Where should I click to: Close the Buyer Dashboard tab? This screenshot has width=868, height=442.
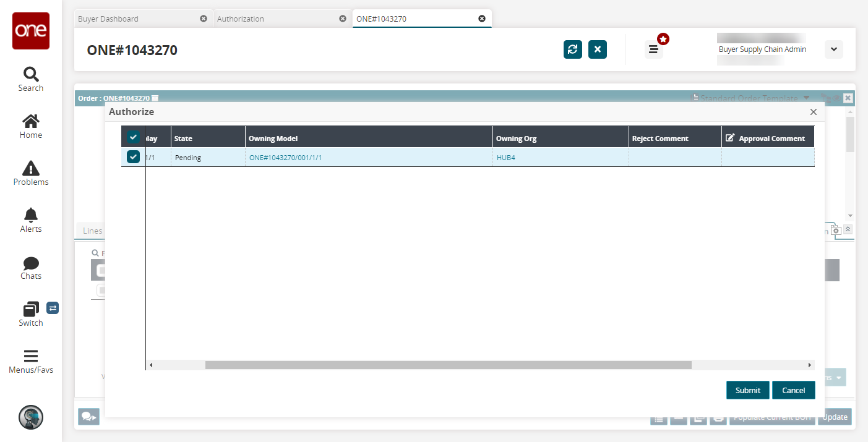coord(204,19)
